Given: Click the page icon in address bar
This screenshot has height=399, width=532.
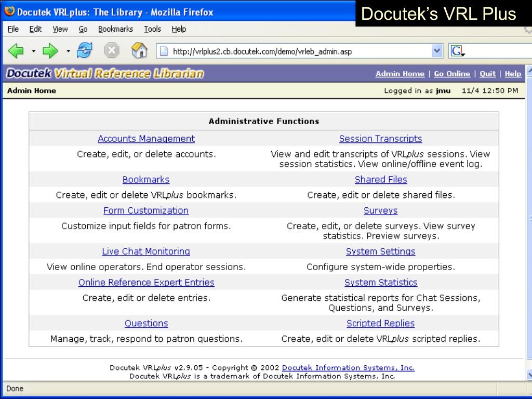Looking at the screenshot, I should (x=164, y=51).
